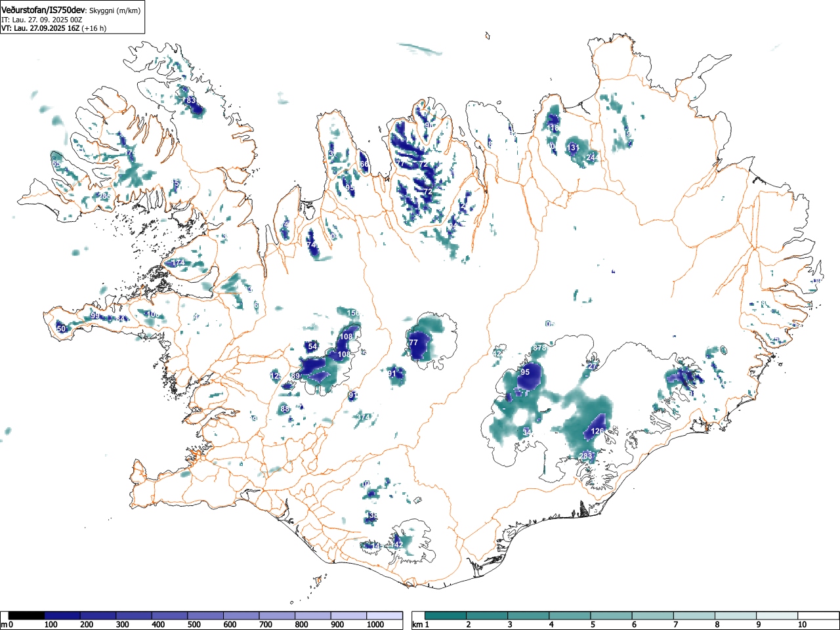Click the 'Veðurstofan/IS750dev' title text
This screenshot has height=630, width=840.
pyautogui.click(x=43, y=10)
